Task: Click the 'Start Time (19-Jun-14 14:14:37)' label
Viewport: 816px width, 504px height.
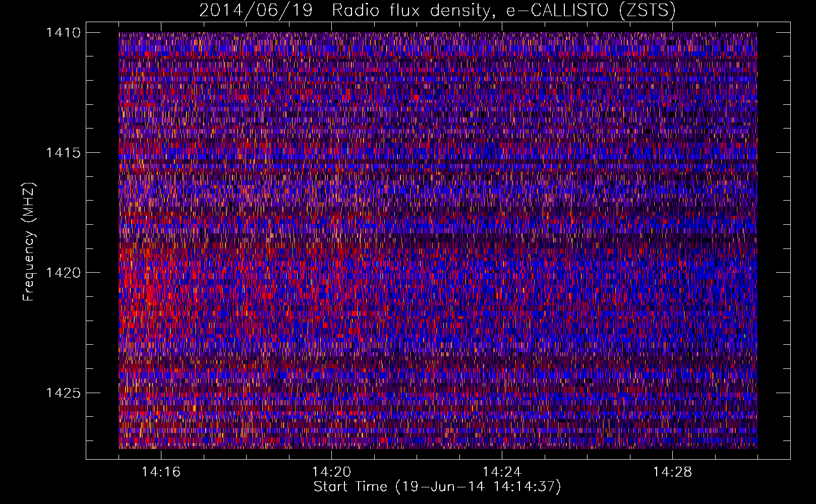Action: (437, 487)
